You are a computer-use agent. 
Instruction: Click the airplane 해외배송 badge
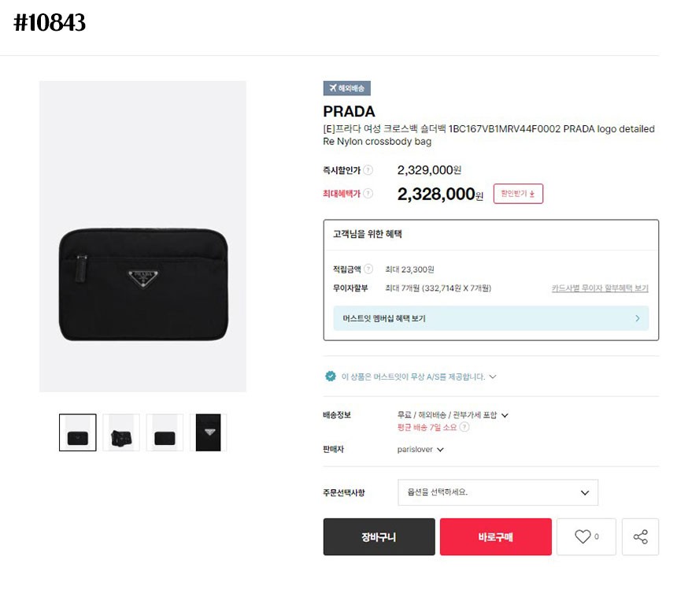[346, 88]
